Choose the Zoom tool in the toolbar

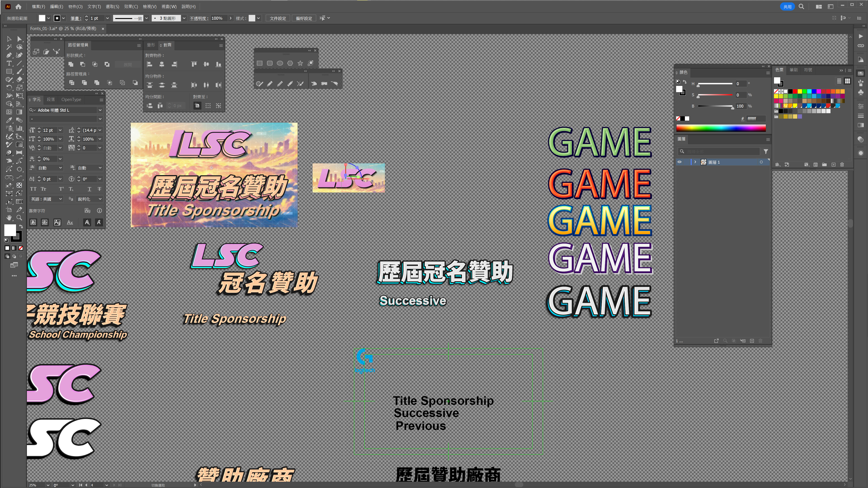pyautogui.click(x=19, y=218)
